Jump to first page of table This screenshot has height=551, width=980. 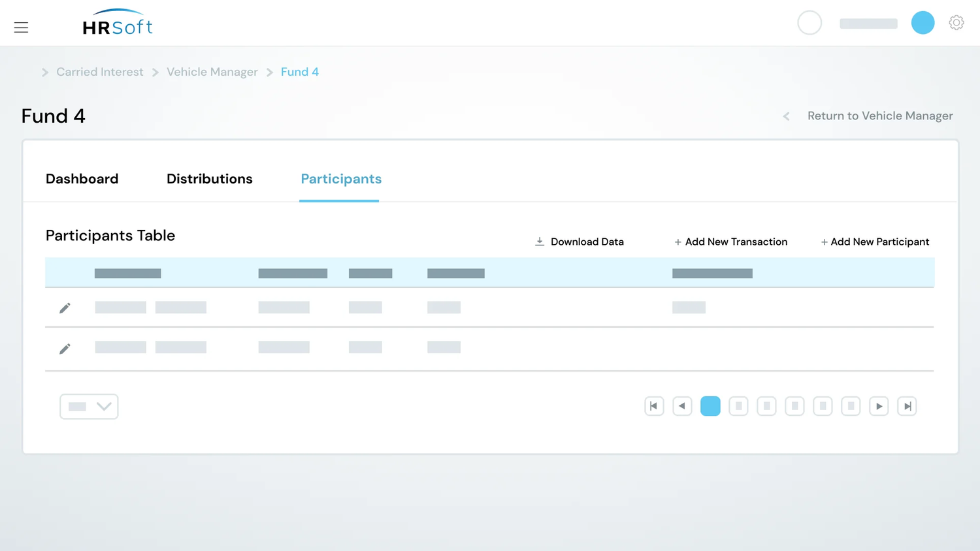[654, 406]
